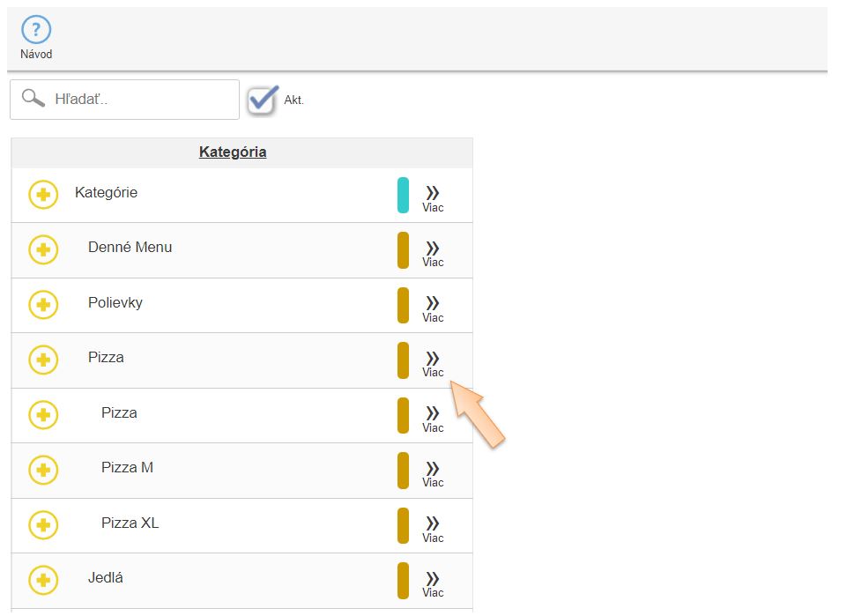Open Viac menu for Polievky

tap(433, 308)
